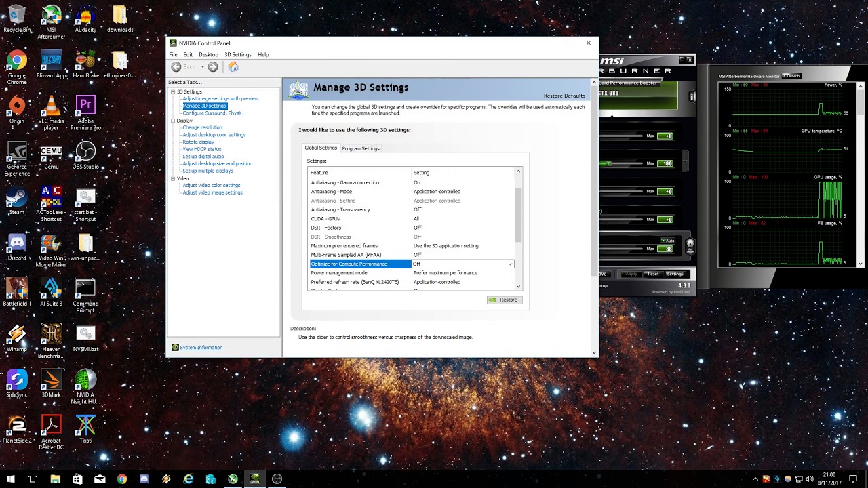
Task: Select Adjust image settings with preview
Action: (x=220, y=99)
